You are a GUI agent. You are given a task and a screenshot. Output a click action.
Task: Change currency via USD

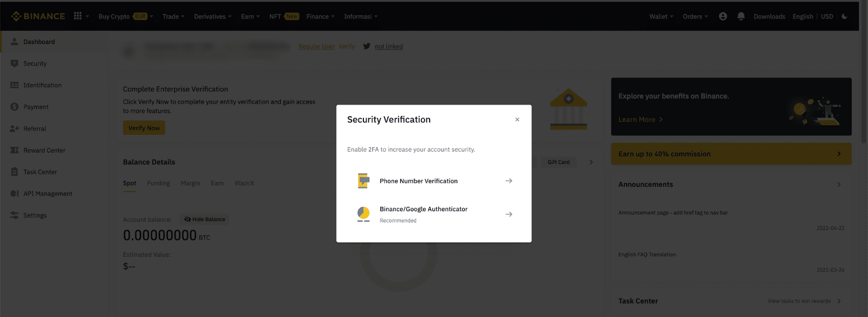(827, 16)
